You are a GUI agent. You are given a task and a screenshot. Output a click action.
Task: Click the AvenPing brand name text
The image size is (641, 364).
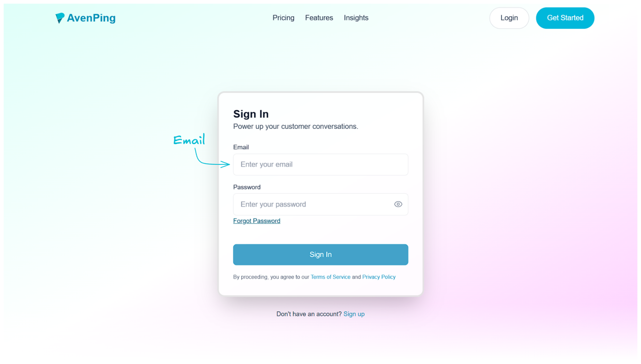tap(91, 18)
